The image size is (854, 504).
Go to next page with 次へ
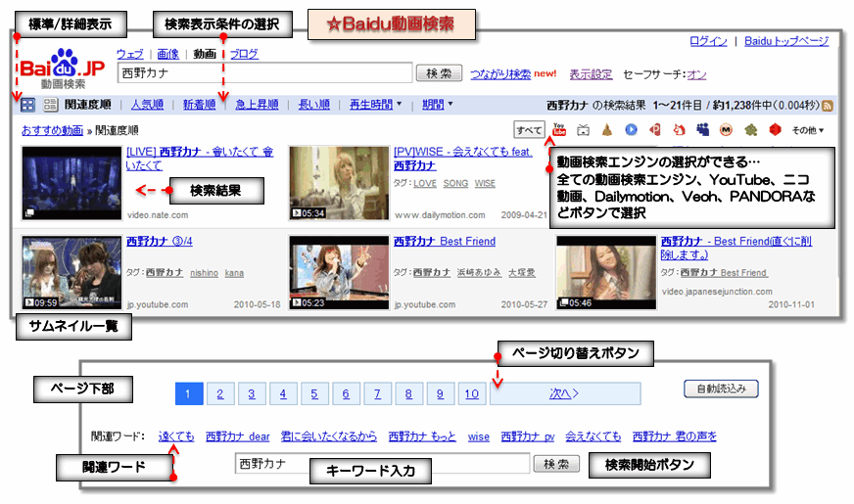pyautogui.click(x=565, y=393)
